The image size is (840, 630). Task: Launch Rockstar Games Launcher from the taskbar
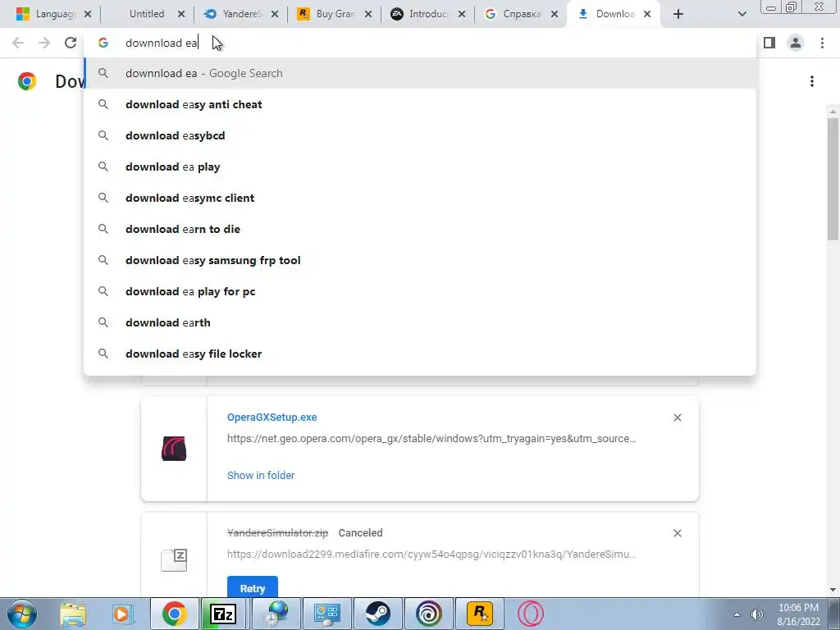[480, 614]
